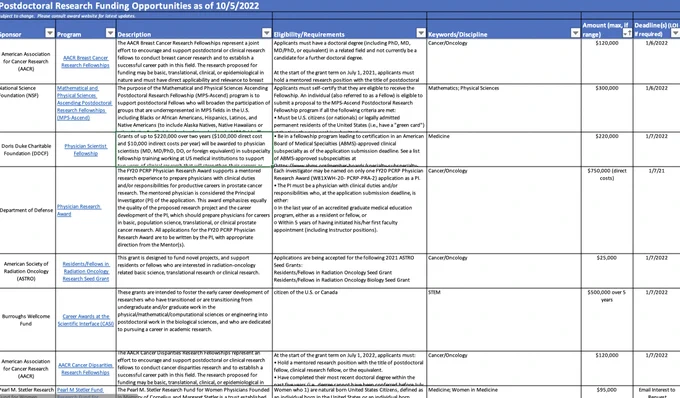This screenshot has height=398, width=680.
Task: Select the 1/7/2022 deadline in the ASTRO row
Action: click(x=657, y=271)
